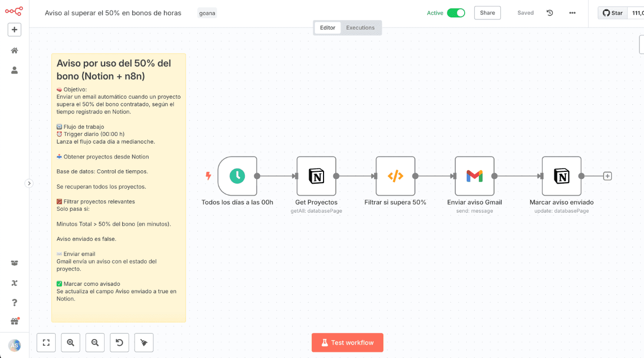Open the Marcar aviso enviado Notion node

click(561, 176)
